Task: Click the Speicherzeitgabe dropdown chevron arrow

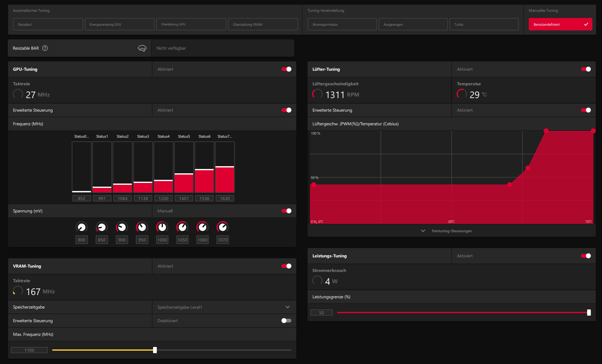Action: coord(288,307)
